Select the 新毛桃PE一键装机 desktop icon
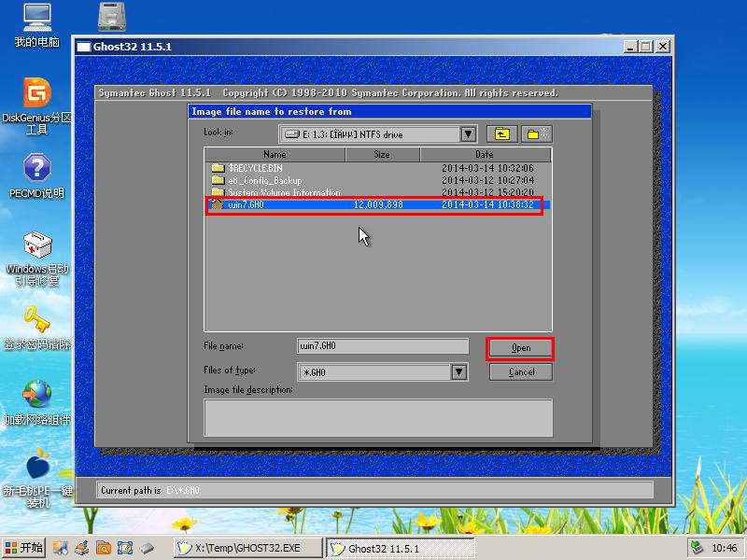Viewport: 747px width, 560px height. [x=37, y=478]
